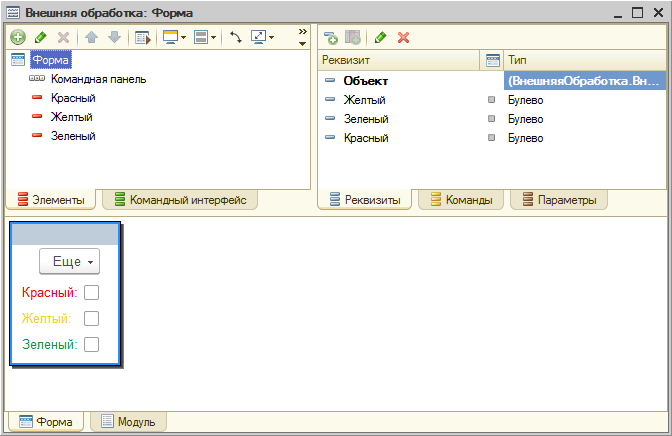
Task: Toggle the Красный checkbox in the form preview
Action: (91, 293)
